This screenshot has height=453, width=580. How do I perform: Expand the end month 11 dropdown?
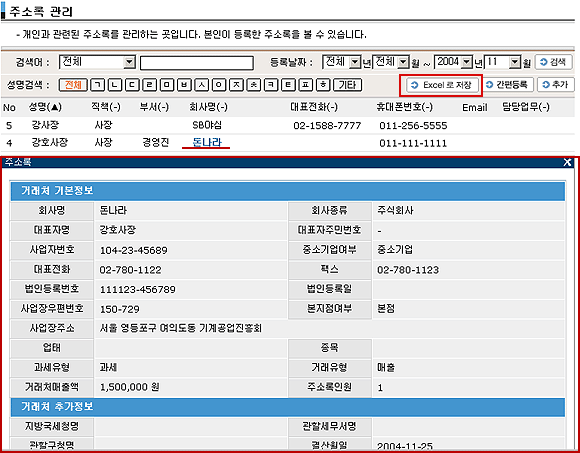tap(515, 62)
